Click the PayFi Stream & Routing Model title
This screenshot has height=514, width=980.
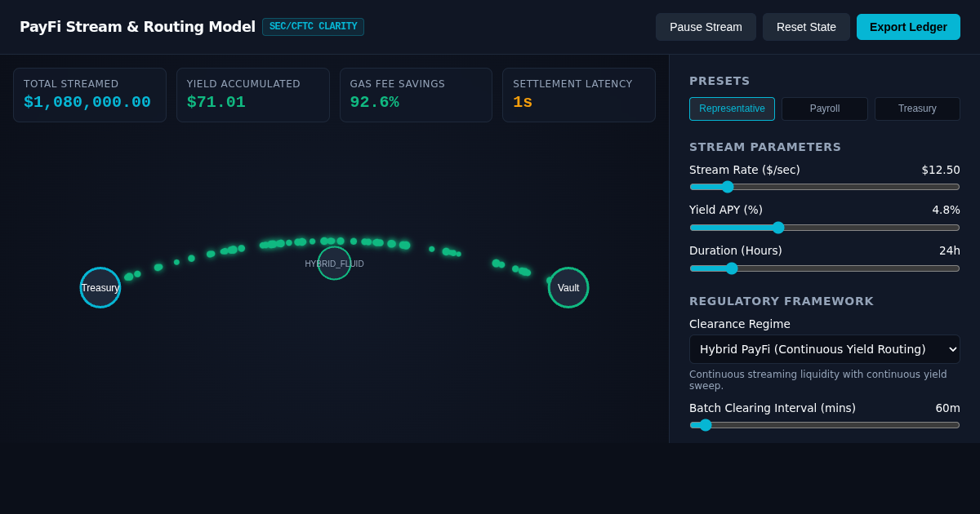pos(137,27)
